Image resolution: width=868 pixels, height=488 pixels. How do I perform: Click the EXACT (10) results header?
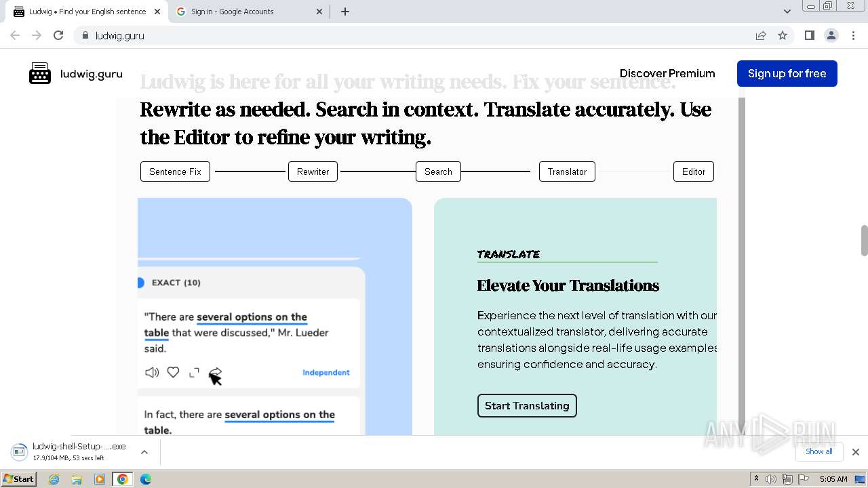click(176, 283)
